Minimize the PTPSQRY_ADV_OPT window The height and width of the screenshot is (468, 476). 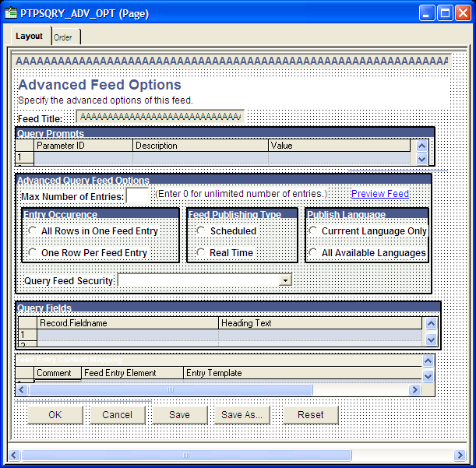point(427,13)
